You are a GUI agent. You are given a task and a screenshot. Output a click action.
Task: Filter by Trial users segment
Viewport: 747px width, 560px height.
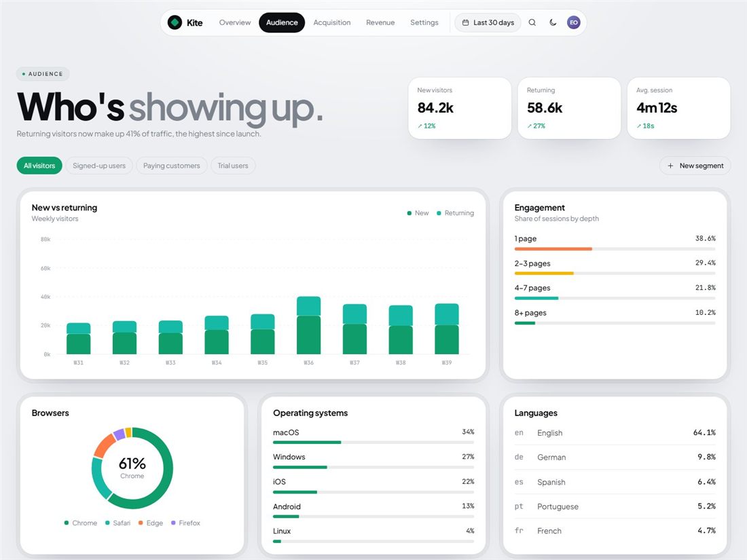(x=233, y=166)
